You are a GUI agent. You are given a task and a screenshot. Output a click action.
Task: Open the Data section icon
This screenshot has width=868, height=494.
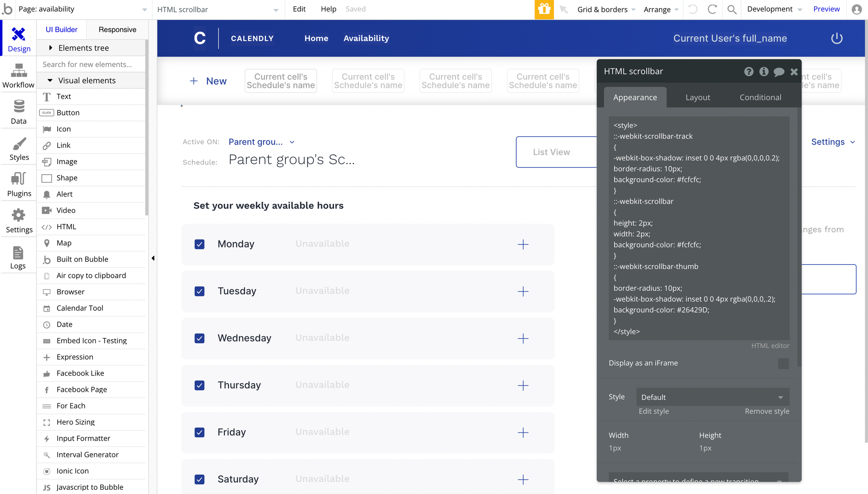click(19, 112)
